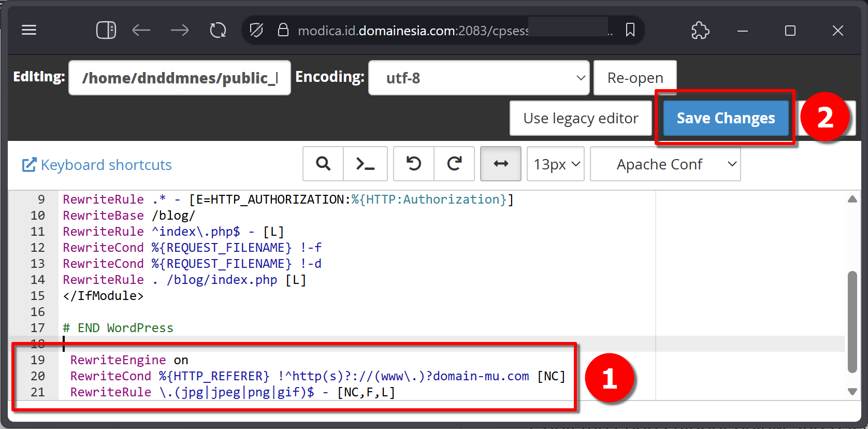Screen dimensions: 868x429
Task: Toggle line wrap button
Action: pyautogui.click(x=501, y=164)
